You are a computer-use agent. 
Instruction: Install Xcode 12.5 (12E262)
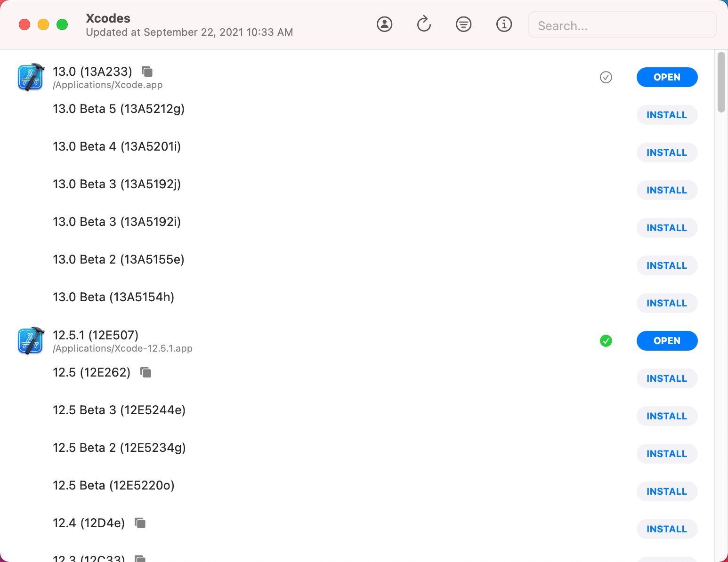[667, 378]
